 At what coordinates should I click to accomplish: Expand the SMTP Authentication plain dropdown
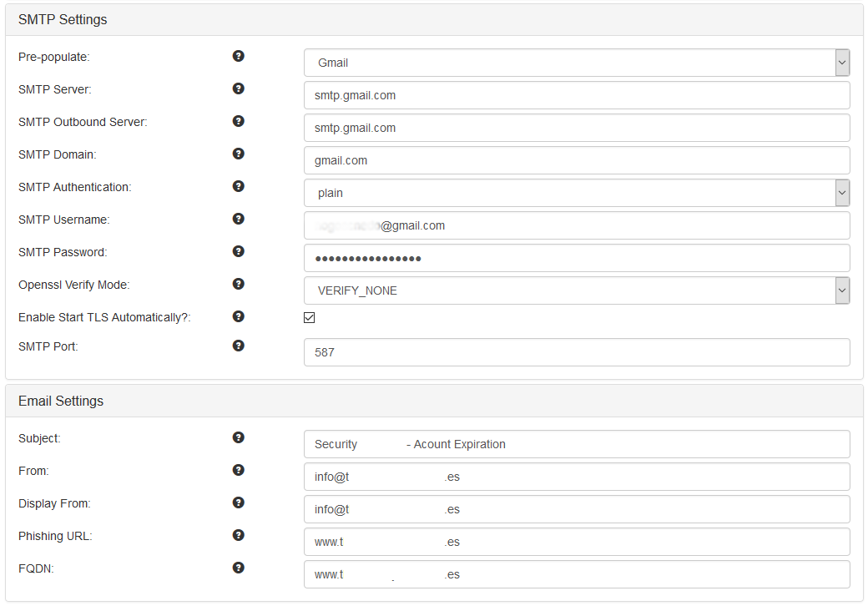click(x=576, y=193)
